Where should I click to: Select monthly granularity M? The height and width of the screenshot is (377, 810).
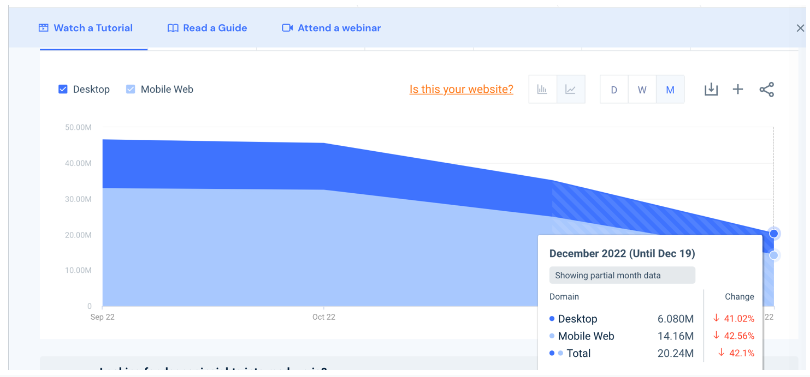click(x=671, y=89)
